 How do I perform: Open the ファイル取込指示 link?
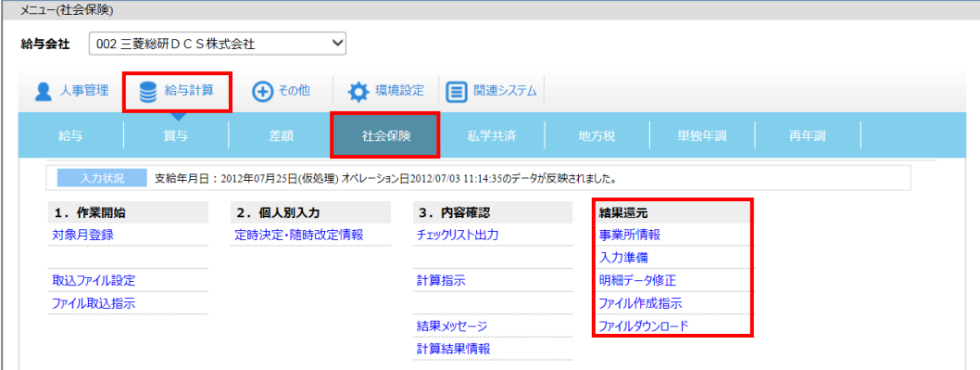94,303
